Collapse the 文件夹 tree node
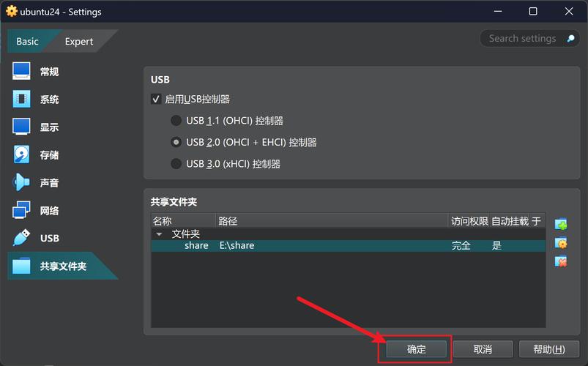This screenshot has width=588, height=366. (x=159, y=234)
